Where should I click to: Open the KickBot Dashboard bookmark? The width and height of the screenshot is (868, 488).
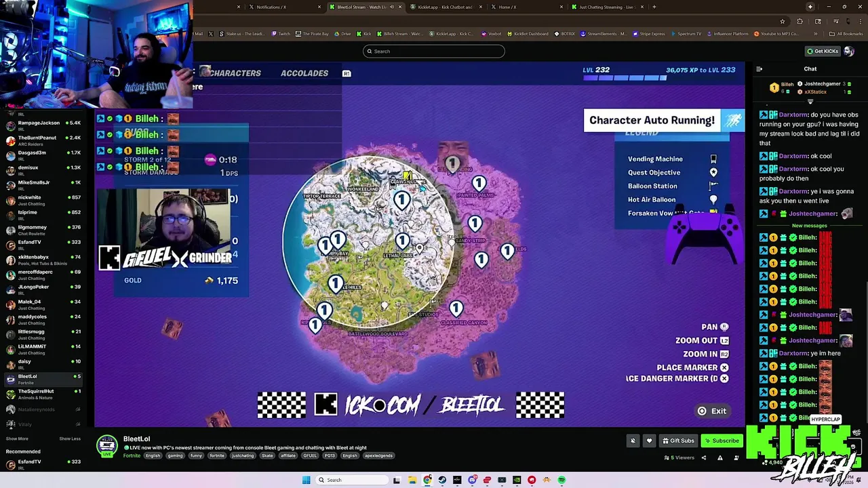(528, 34)
